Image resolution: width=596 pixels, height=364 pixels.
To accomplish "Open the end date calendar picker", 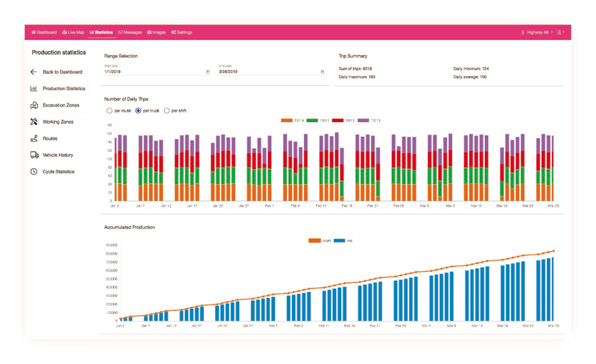I will (322, 72).
